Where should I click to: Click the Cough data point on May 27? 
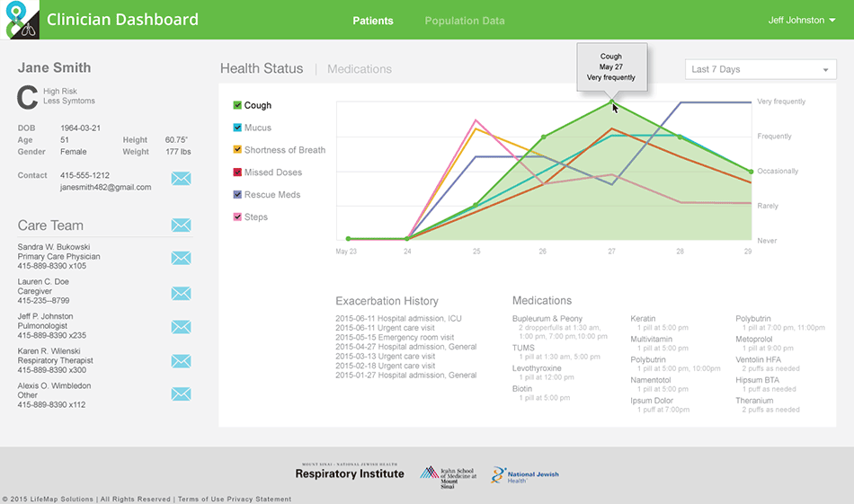click(x=611, y=102)
